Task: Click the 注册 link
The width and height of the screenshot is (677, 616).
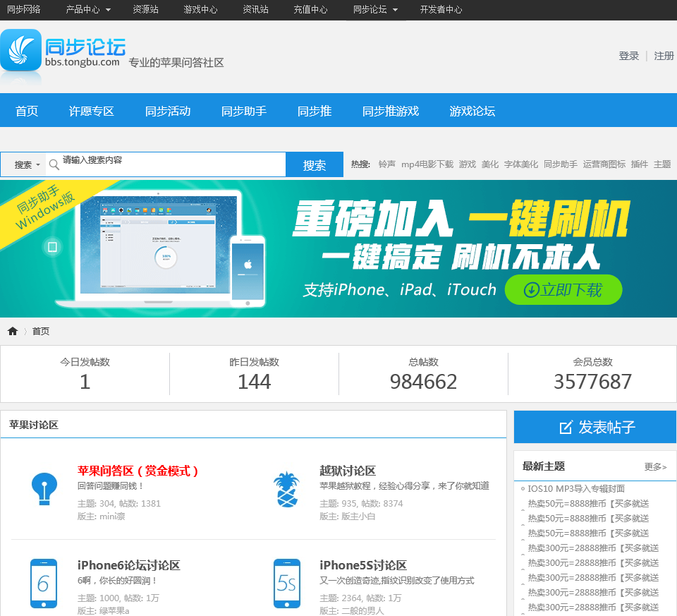Action: click(x=664, y=56)
